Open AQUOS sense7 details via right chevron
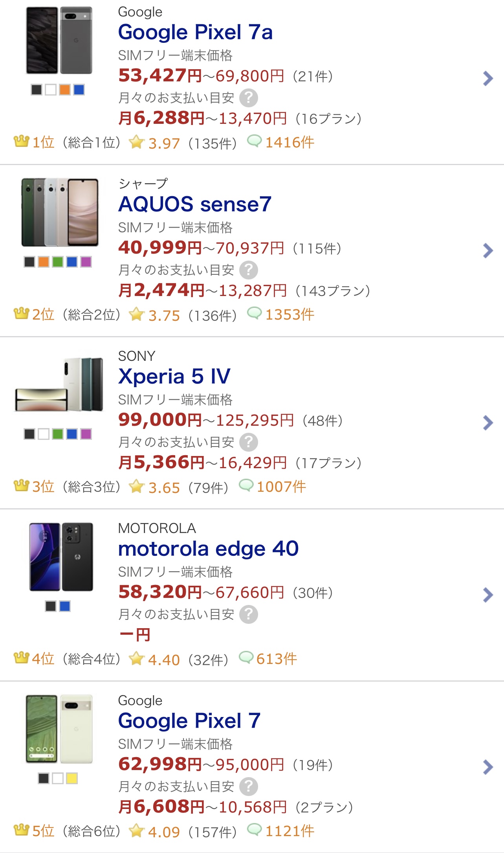The image size is (504, 853). click(488, 250)
